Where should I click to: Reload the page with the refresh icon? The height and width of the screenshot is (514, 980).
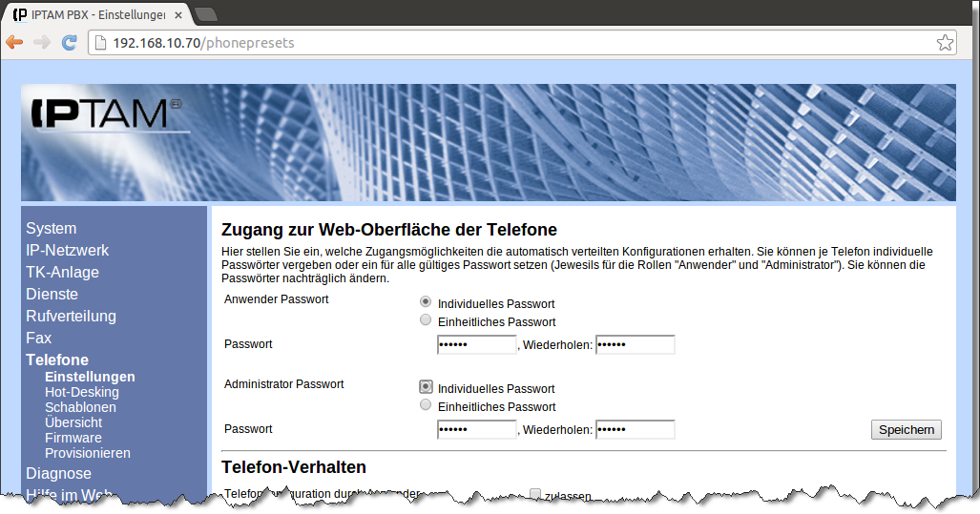[69, 42]
